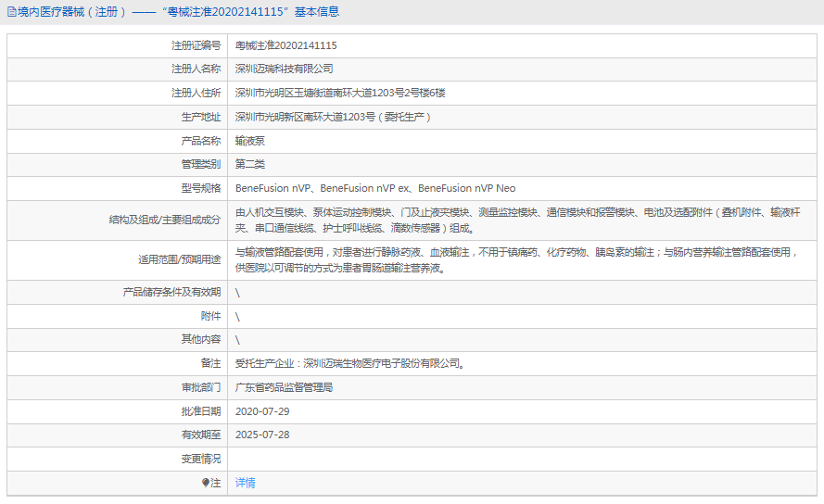Open the 详情 link
The height and width of the screenshot is (504, 824).
(x=245, y=483)
